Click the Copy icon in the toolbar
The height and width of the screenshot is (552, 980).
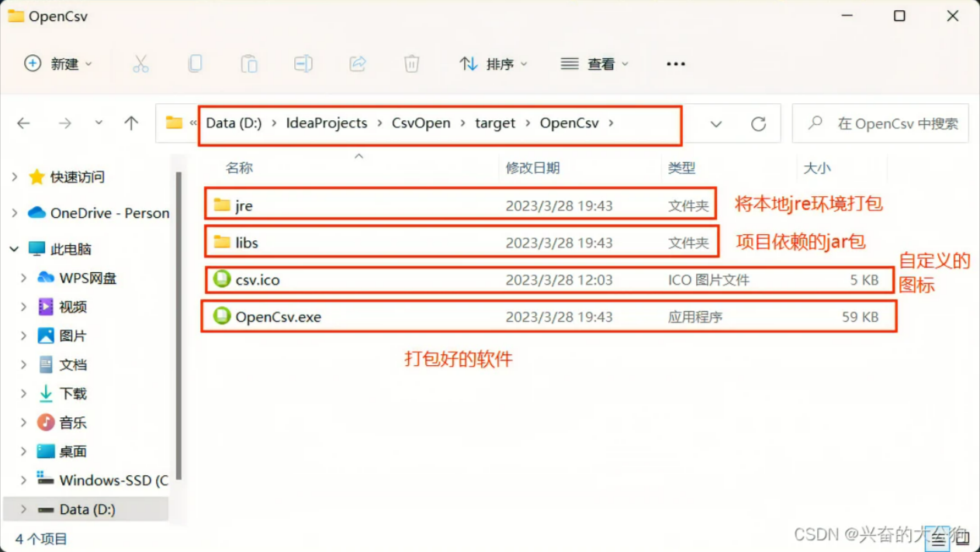(195, 64)
